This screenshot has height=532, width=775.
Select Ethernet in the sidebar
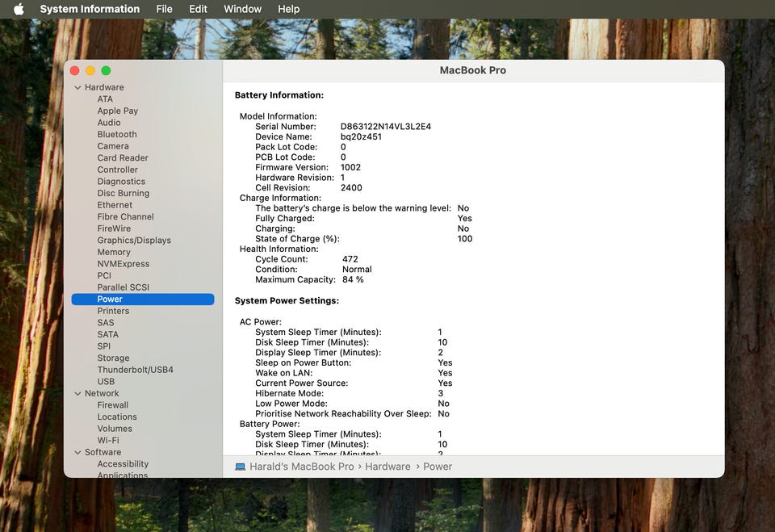click(x=115, y=205)
